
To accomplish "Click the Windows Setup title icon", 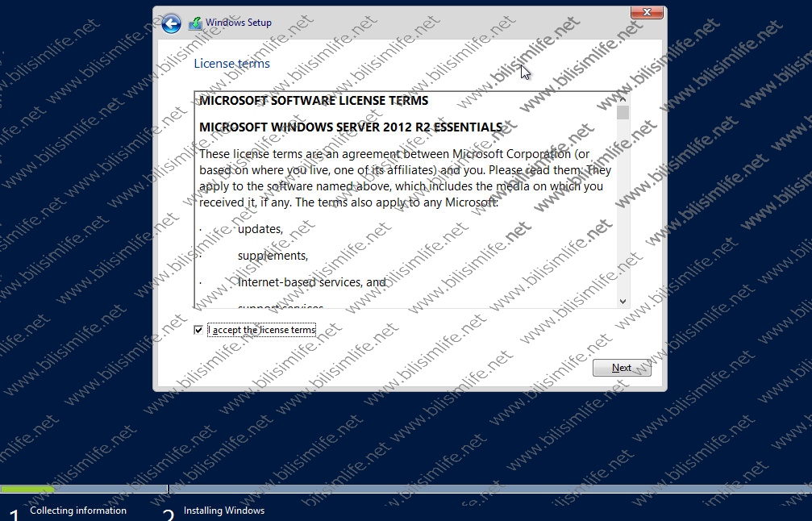I will click(195, 23).
